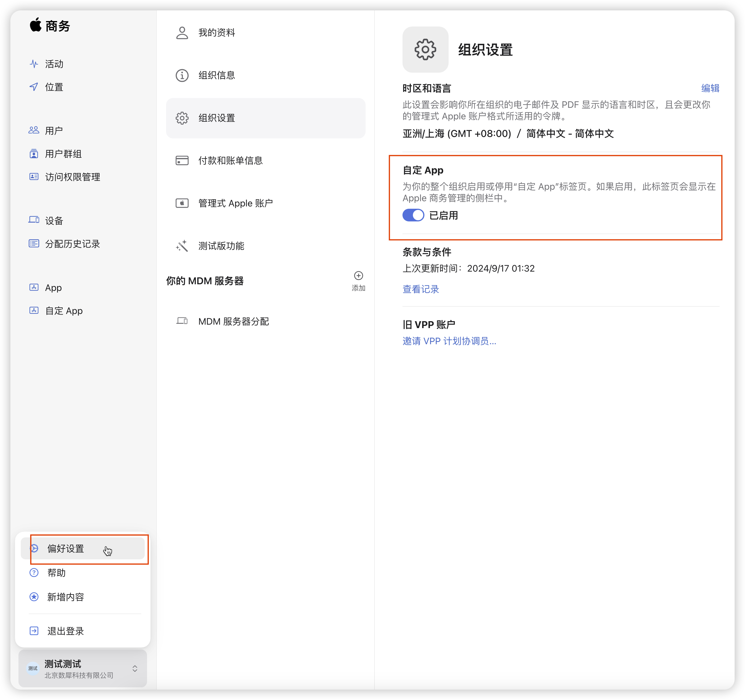Screen dimensions: 745x700
Task: Click the gear icon for 组织设置 in list
Action: click(x=182, y=118)
